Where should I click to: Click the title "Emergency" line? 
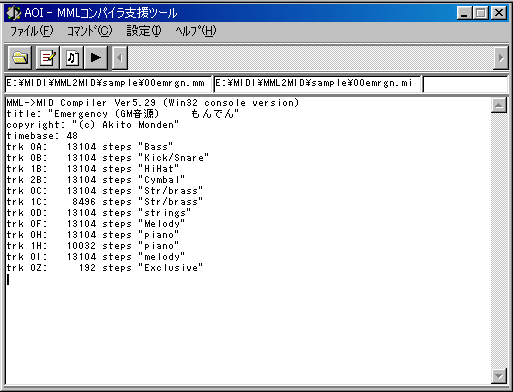pyautogui.click(x=123, y=114)
